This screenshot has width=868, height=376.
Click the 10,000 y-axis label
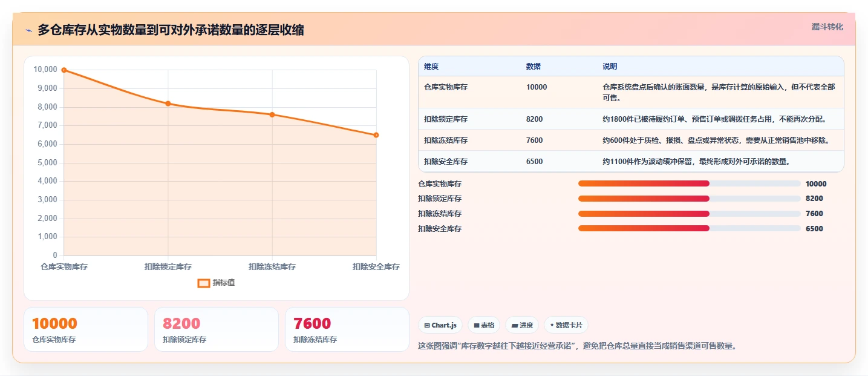pos(45,70)
